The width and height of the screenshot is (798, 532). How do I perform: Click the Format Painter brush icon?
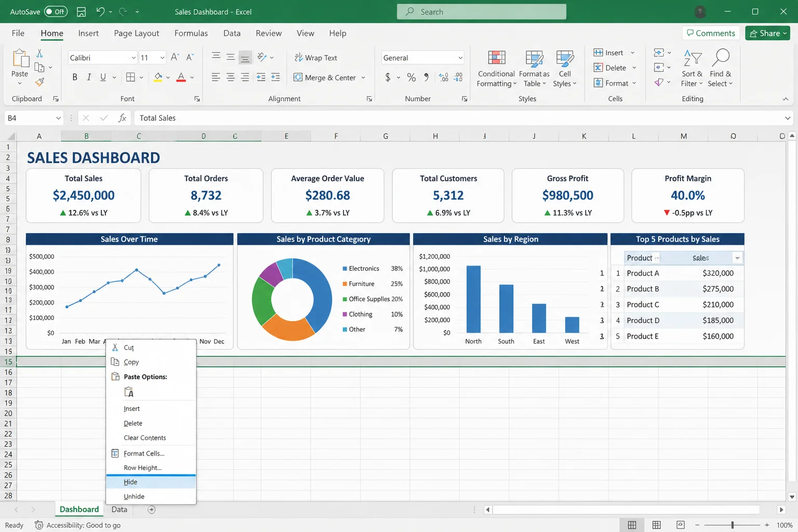pos(39,82)
